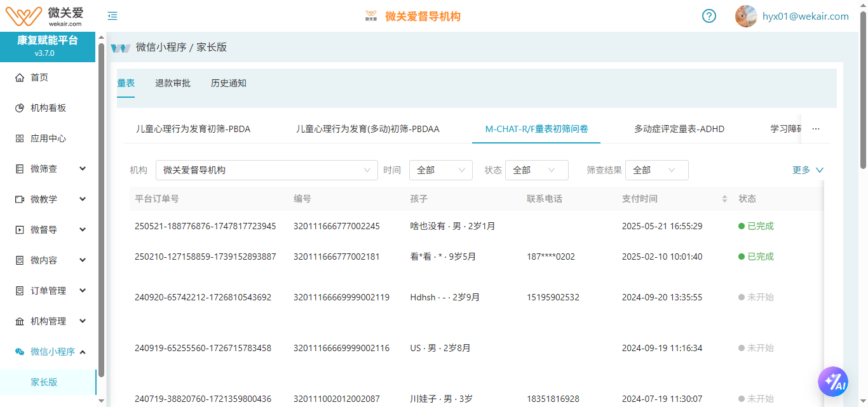Screen dimensions: 868x407
Task: Show more tabs via the ellipsis button
Action: coord(816,129)
